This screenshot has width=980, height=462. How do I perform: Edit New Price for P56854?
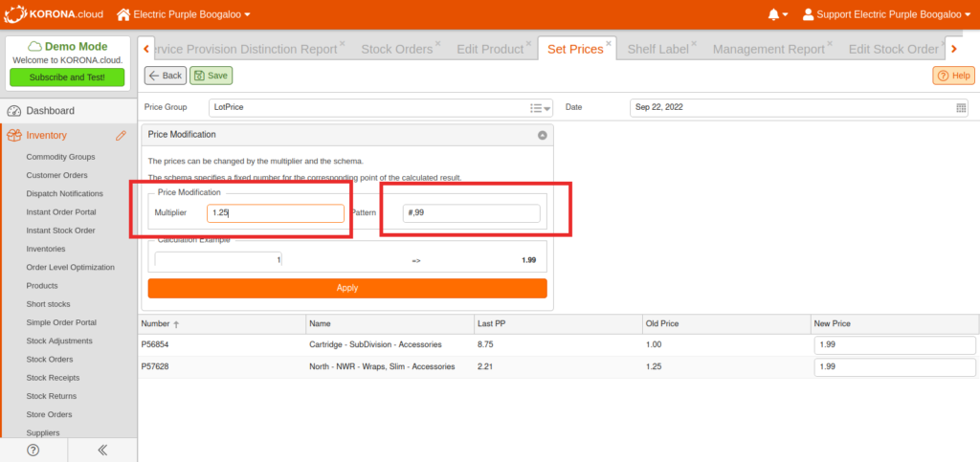[x=895, y=344]
